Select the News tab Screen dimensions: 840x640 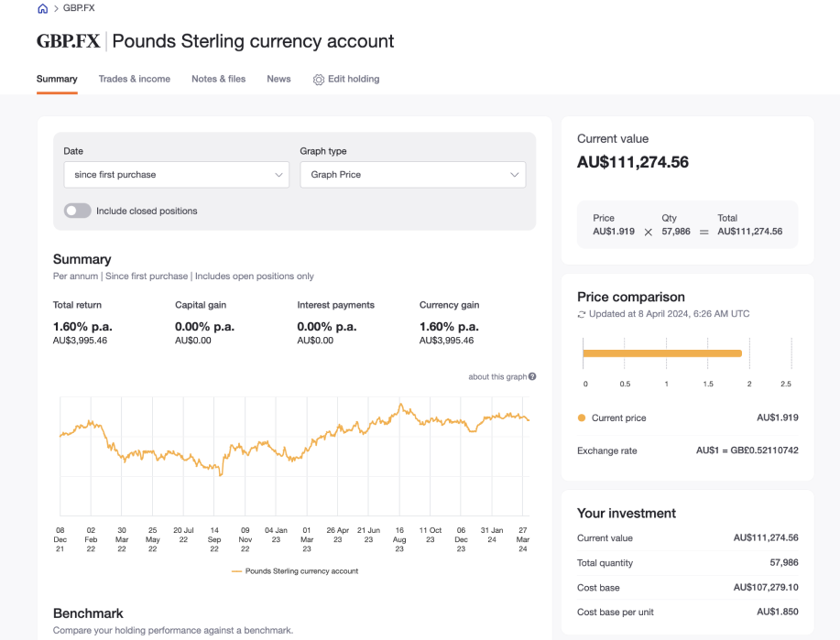click(278, 79)
